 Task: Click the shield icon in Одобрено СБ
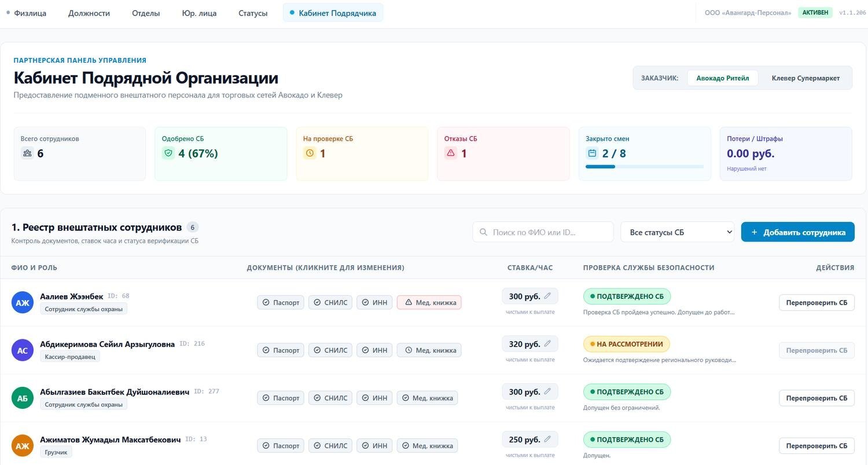click(168, 153)
